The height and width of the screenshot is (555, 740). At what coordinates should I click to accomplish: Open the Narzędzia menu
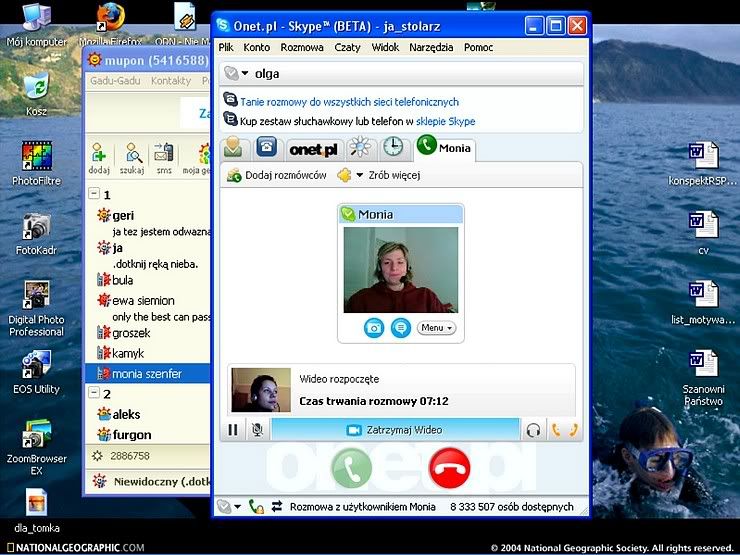coord(431,47)
